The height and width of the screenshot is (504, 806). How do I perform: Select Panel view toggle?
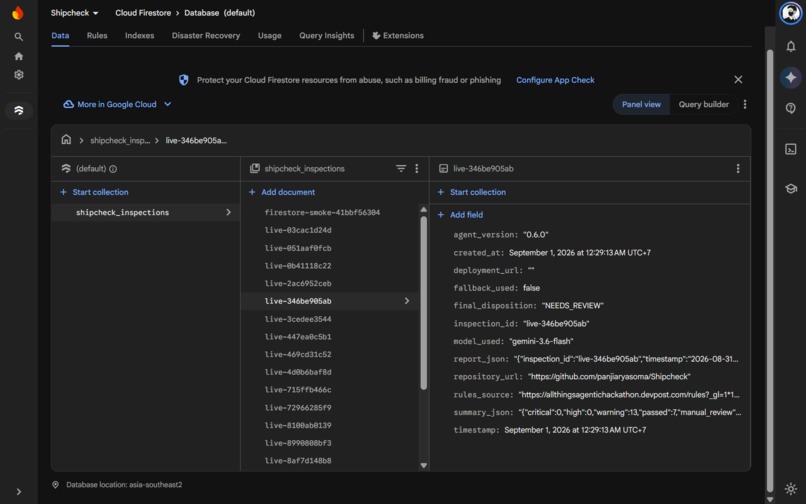[x=641, y=104]
